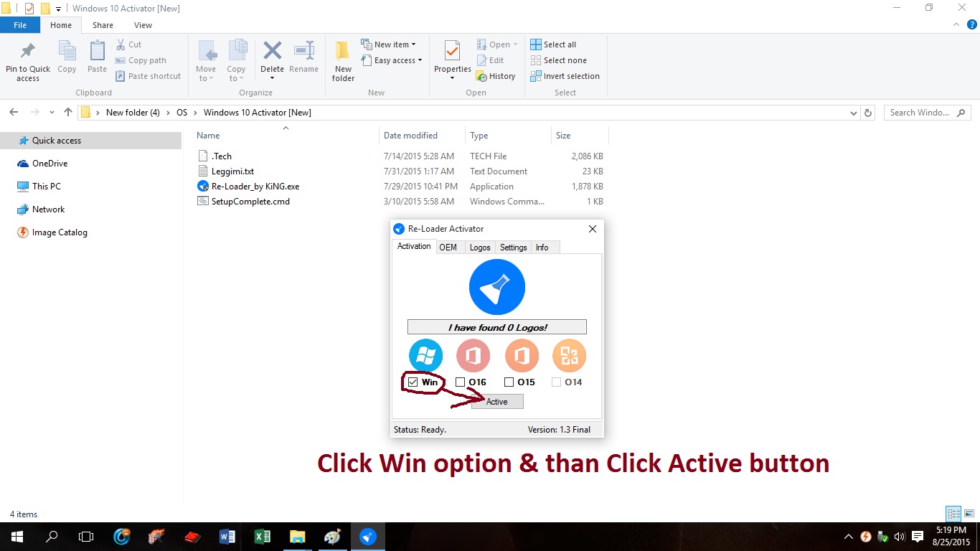Open the Share ribbon tab
980x551 pixels.
[x=103, y=24]
